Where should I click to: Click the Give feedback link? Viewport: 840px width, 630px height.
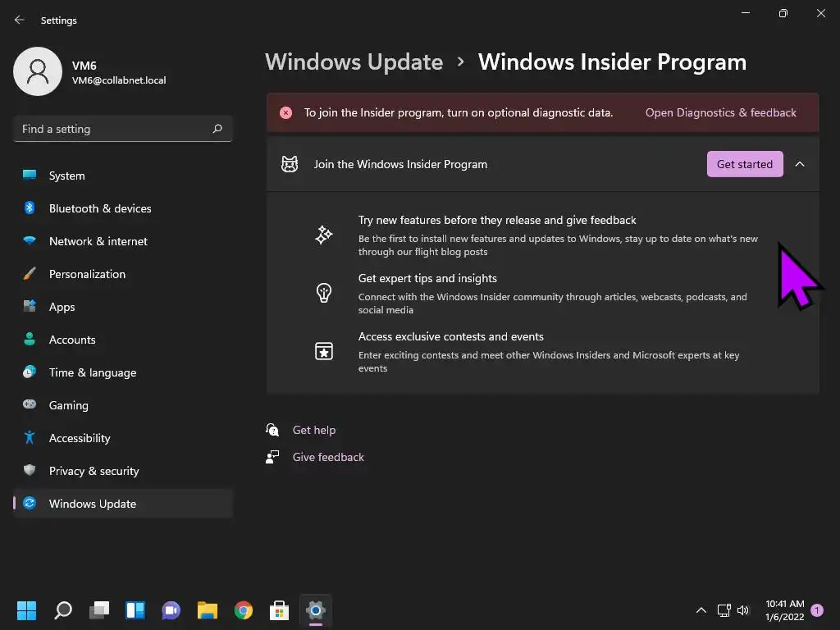(x=328, y=457)
